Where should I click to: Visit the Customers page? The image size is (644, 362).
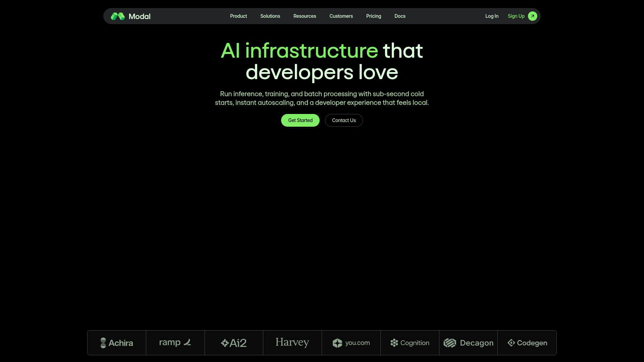point(341,16)
